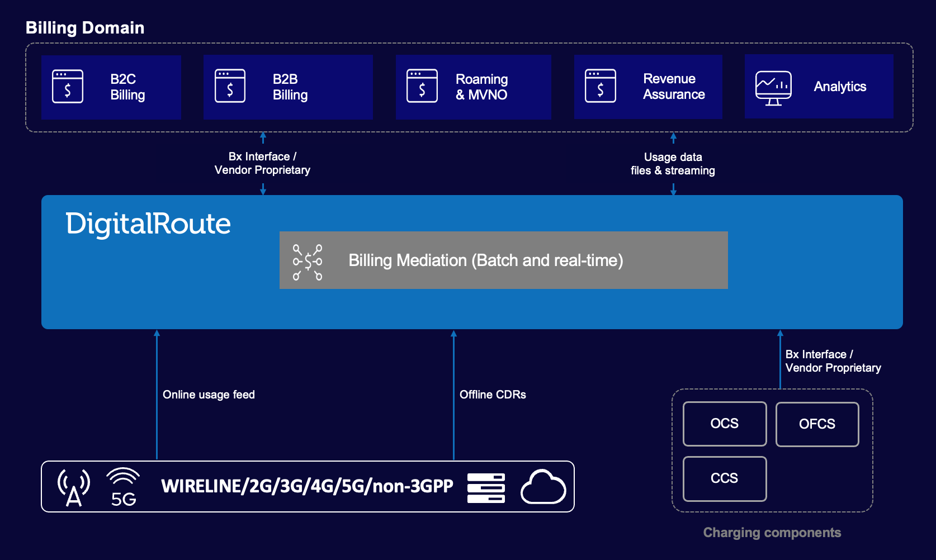936x560 pixels.
Task: Select the B2B Billing browser-dollar icon
Action: click(x=230, y=87)
